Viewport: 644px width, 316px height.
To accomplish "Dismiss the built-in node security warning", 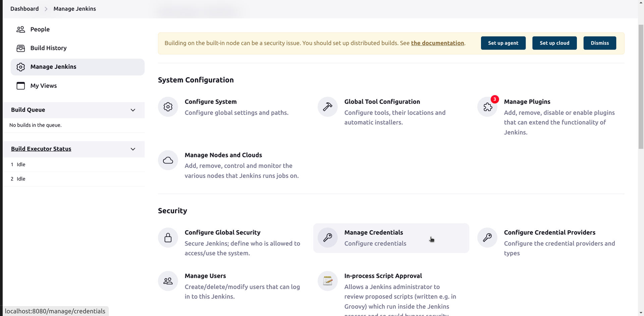I will coord(600,43).
